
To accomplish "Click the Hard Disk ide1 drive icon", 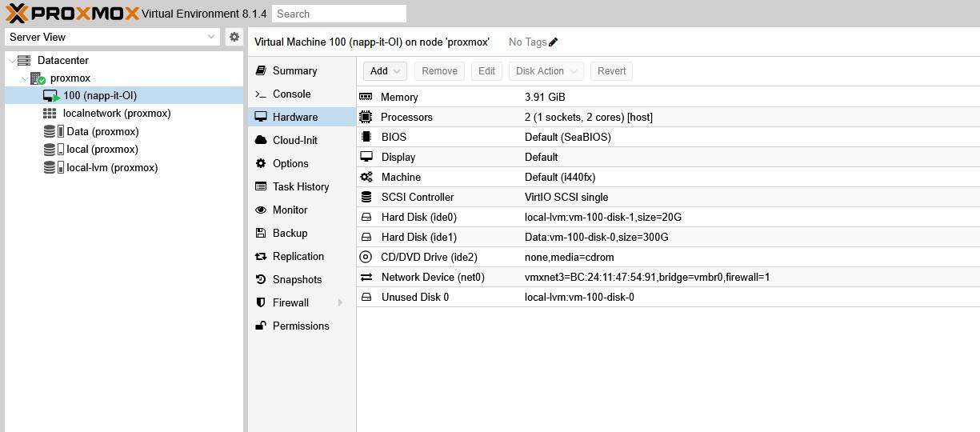I will pyautogui.click(x=366, y=237).
